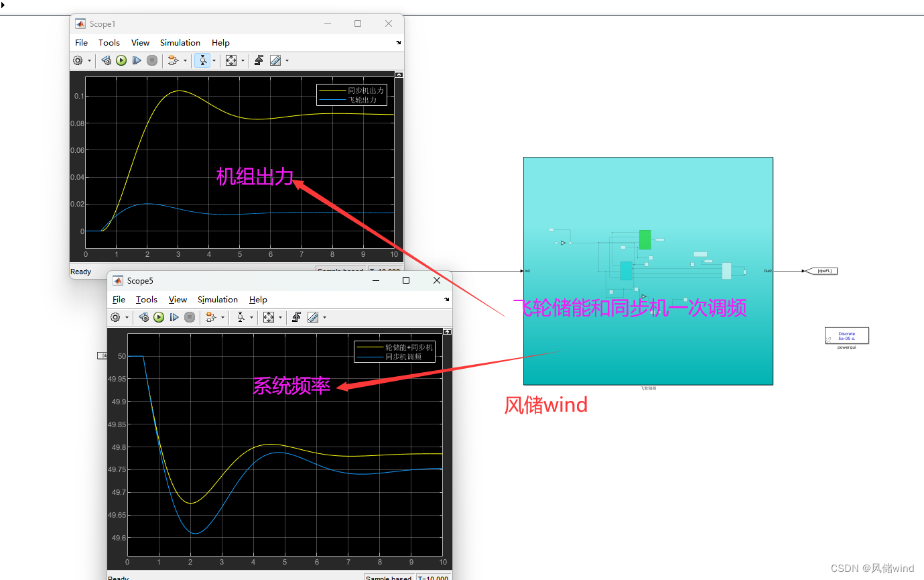Expand gear settings dropdown arrow in Scope5
Viewport: 924px width, 580px height.
click(127, 318)
